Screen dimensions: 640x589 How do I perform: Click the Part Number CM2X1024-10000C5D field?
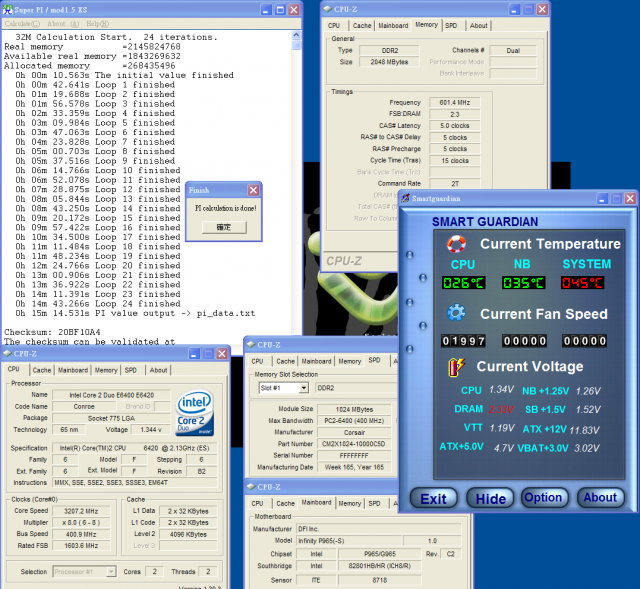pos(353,444)
